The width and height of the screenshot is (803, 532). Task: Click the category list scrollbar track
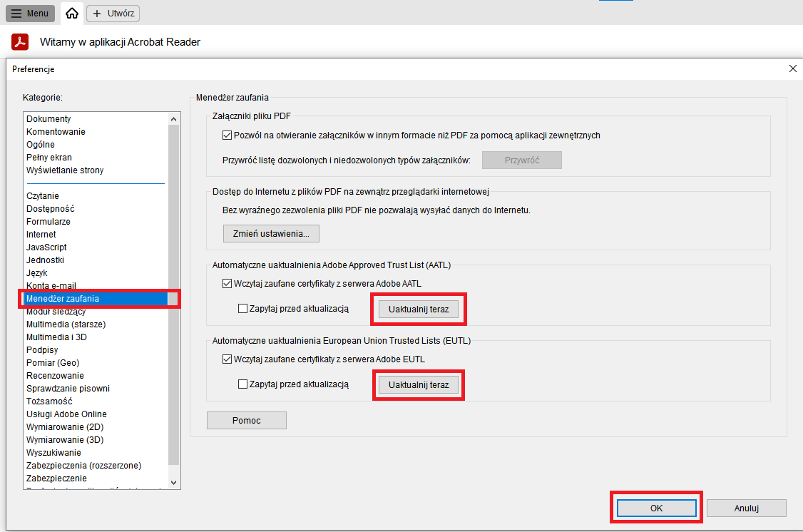click(x=173, y=300)
